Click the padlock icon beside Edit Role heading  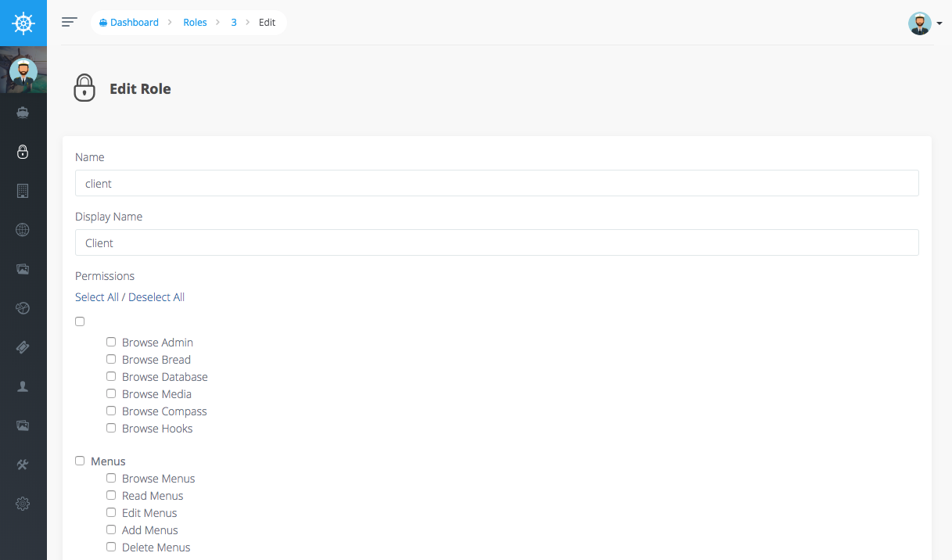[x=84, y=88]
